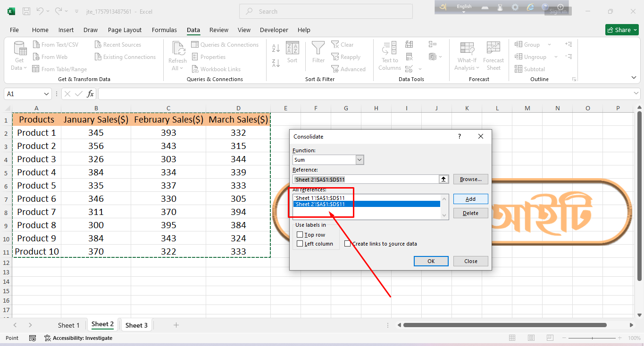Select 'Sheet 1'!$A$1:$D$11 in All references list
This screenshot has height=346, width=644.
(x=320, y=198)
